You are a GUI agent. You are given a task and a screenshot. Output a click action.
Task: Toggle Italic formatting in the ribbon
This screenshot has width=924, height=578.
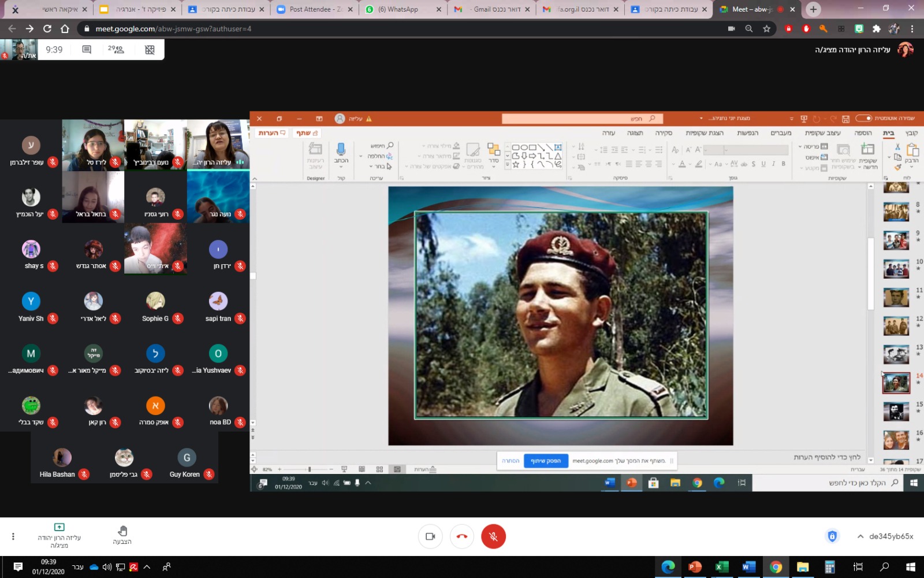click(x=773, y=164)
